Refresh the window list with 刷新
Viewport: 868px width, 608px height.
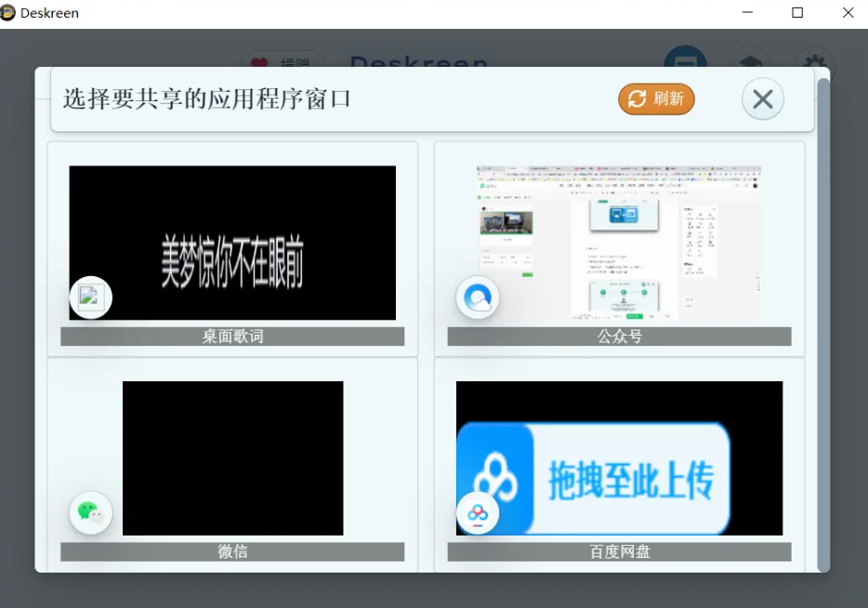tap(656, 99)
